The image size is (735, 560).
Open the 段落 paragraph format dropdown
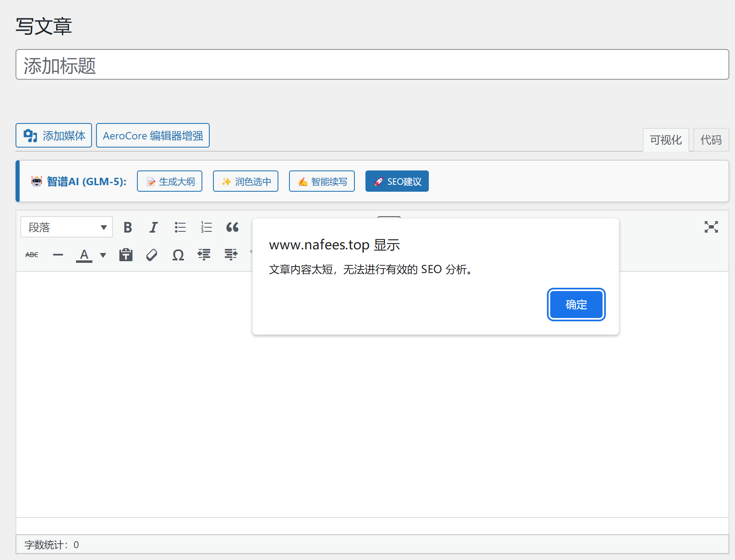coord(66,227)
